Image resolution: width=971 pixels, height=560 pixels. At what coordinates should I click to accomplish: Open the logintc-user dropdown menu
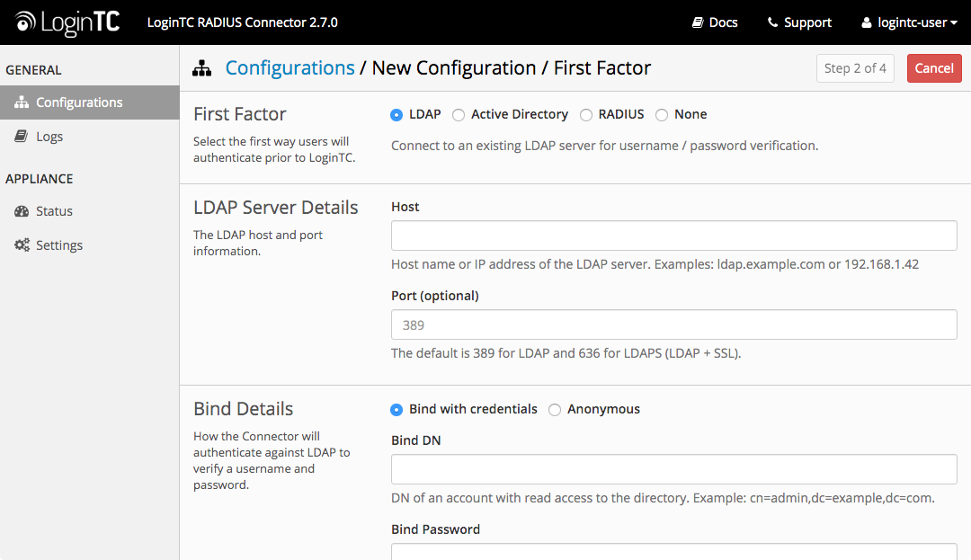click(x=909, y=22)
